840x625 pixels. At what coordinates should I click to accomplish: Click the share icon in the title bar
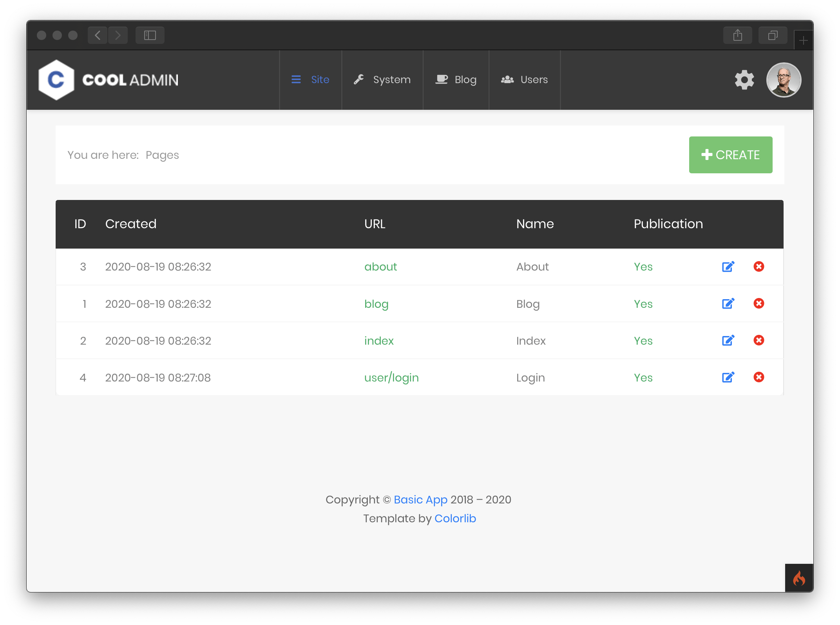[x=738, y=35]
